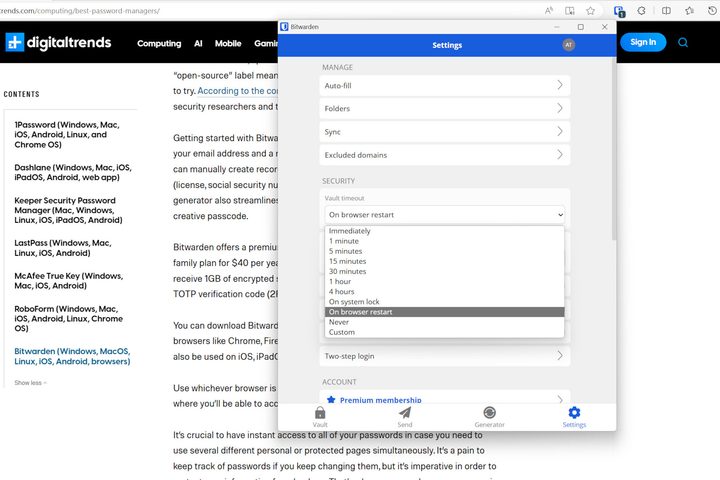Viewport: 720px width, 480px height.
Task: Jump to Dashlane section in contents
Action: point(73,172)
